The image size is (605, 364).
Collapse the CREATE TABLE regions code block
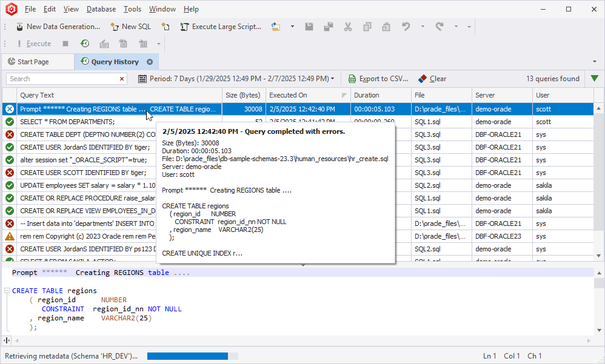coord(7,291)
